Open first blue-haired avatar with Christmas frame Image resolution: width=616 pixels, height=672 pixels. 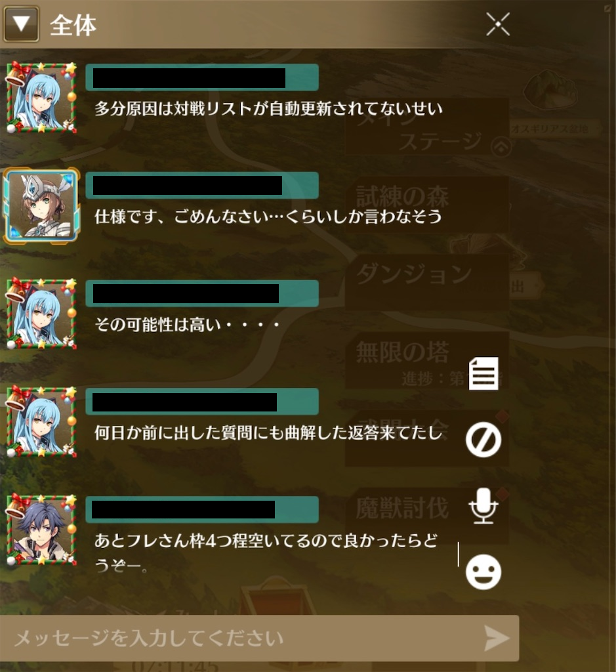41,97
